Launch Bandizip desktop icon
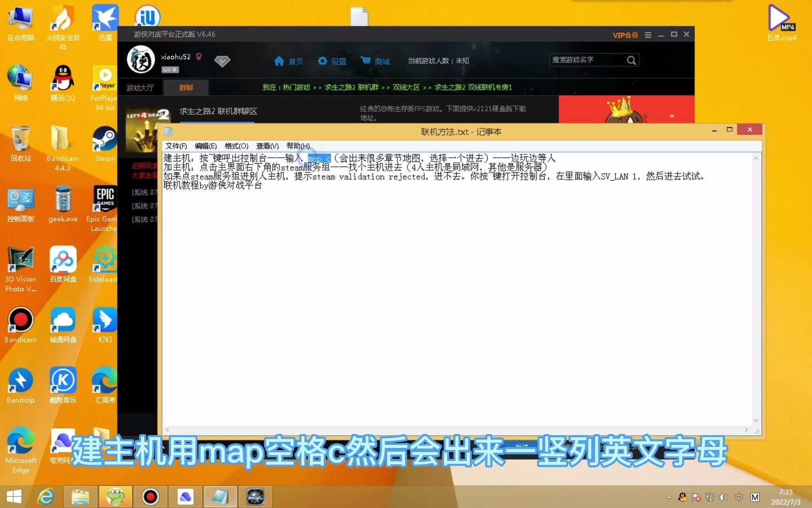The height and width of the screenshot is (508, 812). coord(20,385)
